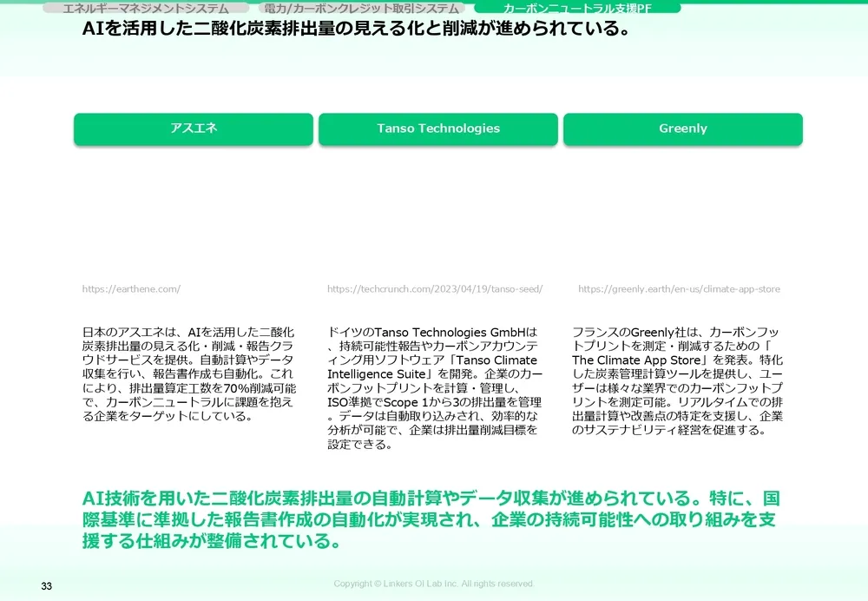
Task: Click the アスエネ header button
Action: [x=194, y=129]
